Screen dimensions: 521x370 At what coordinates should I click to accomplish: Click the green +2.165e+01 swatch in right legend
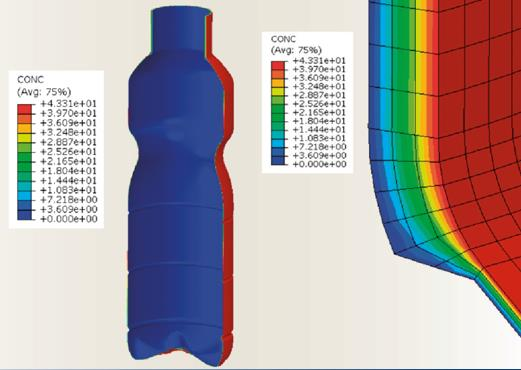(x=278, y=109)
